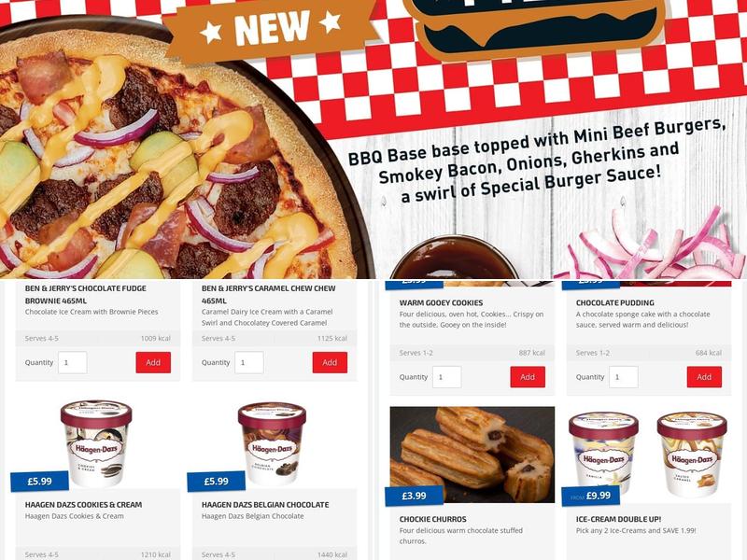Click the Haagen Dazs Cookies & Cream title
Viewport: 747px width, 560px height.
(83, 504)
